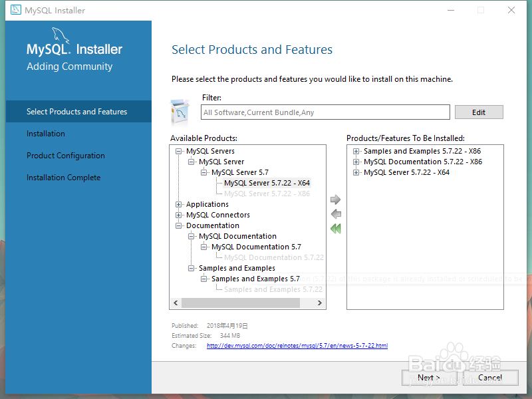Click the horizontal scrollbar left arrow
This screenshot has height=399, width=532.
(x=176, y=303)
